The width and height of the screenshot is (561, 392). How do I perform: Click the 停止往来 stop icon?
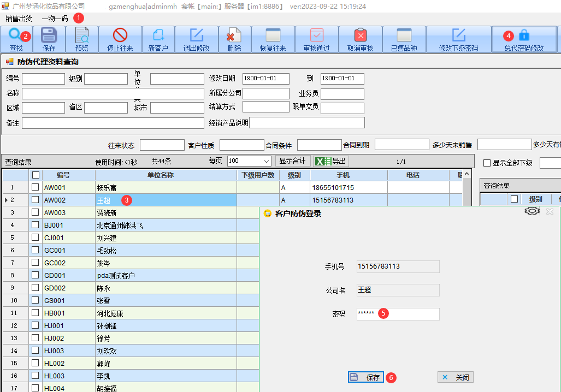pos(120,35)
